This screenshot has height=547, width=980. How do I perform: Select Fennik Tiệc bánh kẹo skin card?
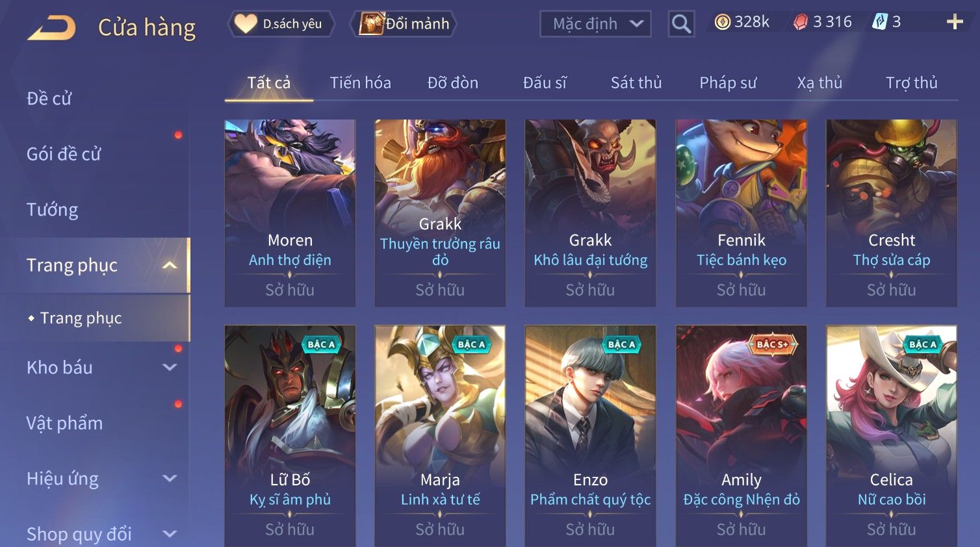click(x=741, y=213)
